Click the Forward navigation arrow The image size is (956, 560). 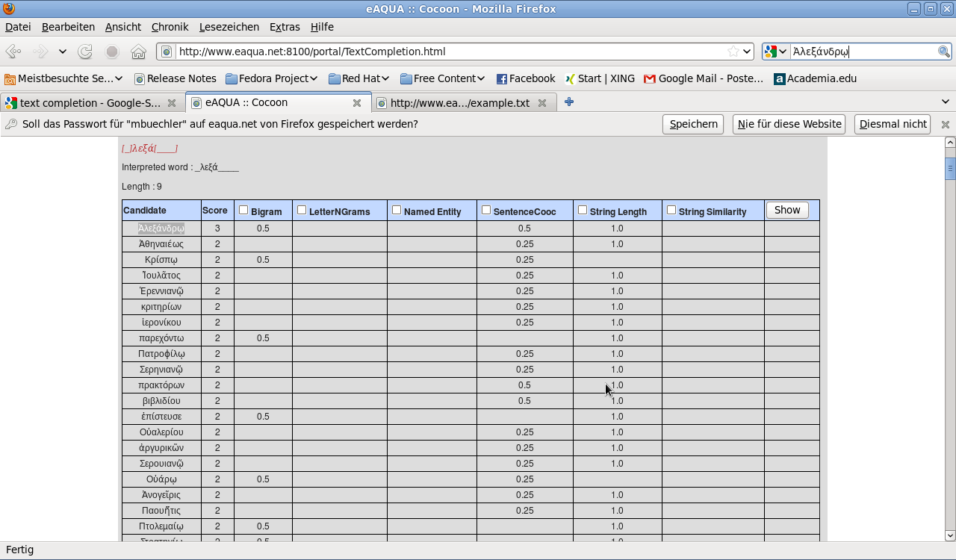[x=40, y=52]
